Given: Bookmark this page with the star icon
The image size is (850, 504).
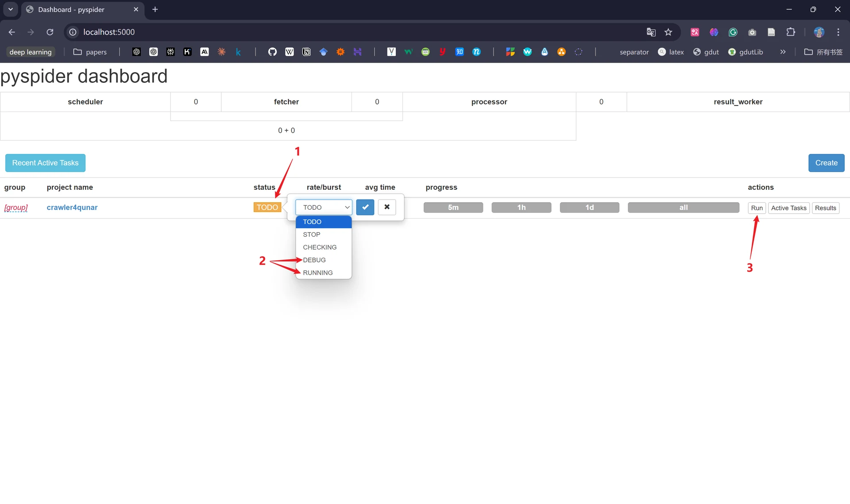Looking at the screenshot, I should click(668, 32).
